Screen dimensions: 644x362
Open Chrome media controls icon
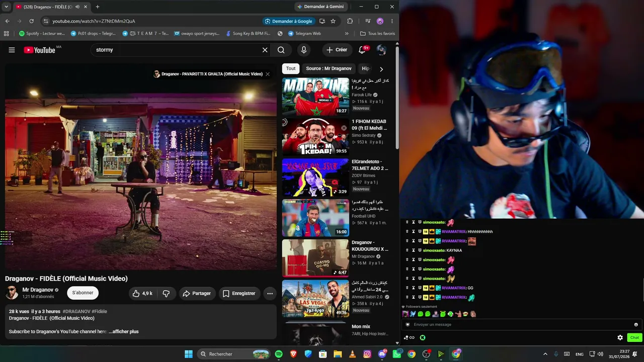click(368, 21)
